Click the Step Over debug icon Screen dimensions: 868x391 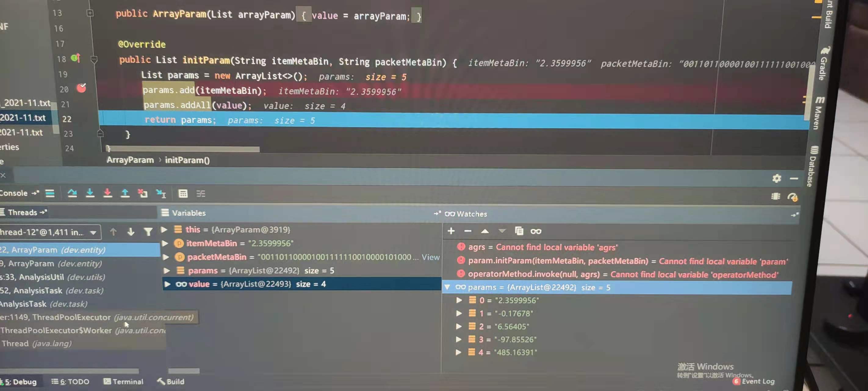(72, 193)
